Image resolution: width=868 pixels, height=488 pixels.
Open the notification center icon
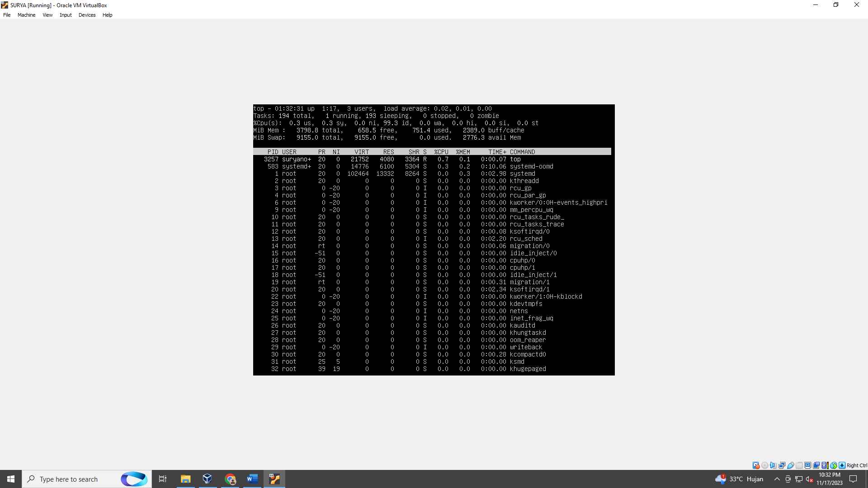click(x=853, y=479)
